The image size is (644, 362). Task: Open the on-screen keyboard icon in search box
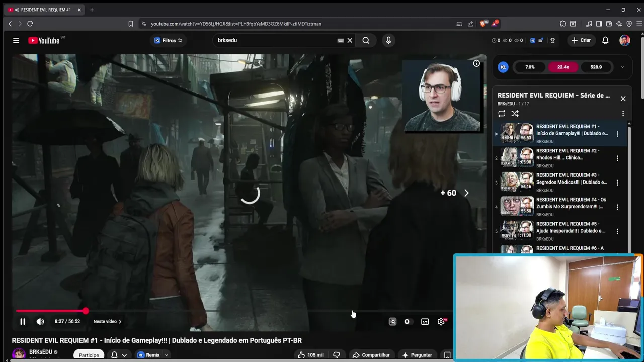click(341, 40)
